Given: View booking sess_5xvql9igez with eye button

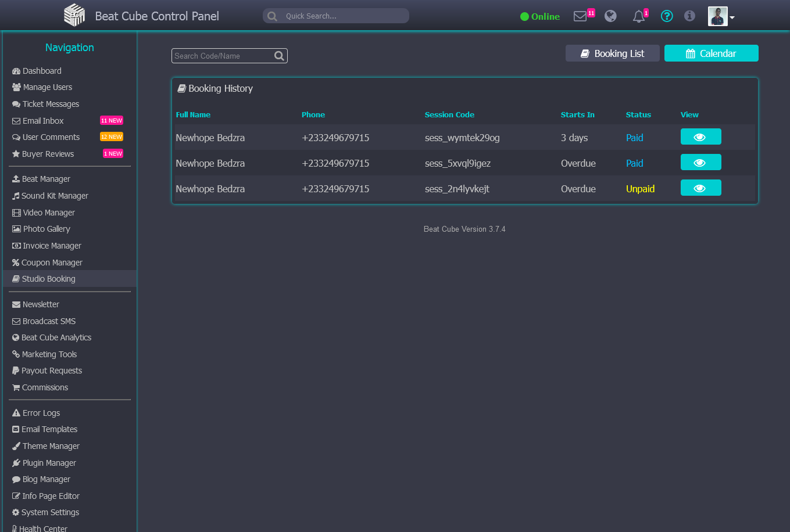Looking at the screenshot, I should tap(701, 163).
